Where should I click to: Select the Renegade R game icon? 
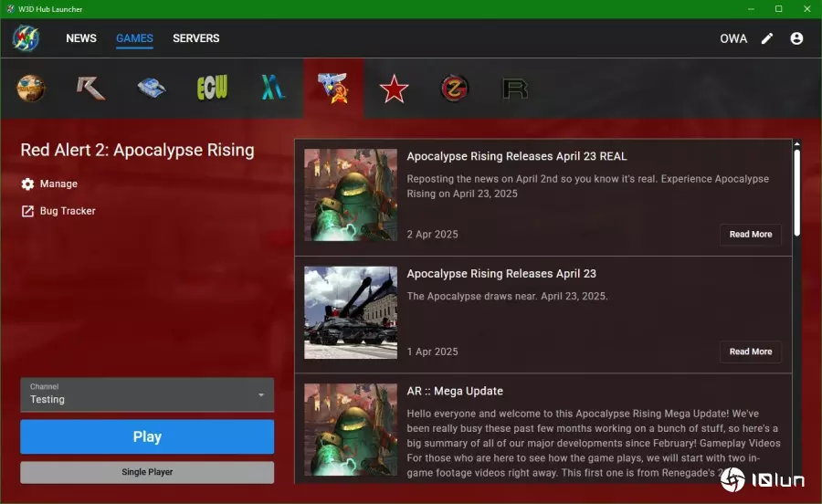tap(90, 88)
